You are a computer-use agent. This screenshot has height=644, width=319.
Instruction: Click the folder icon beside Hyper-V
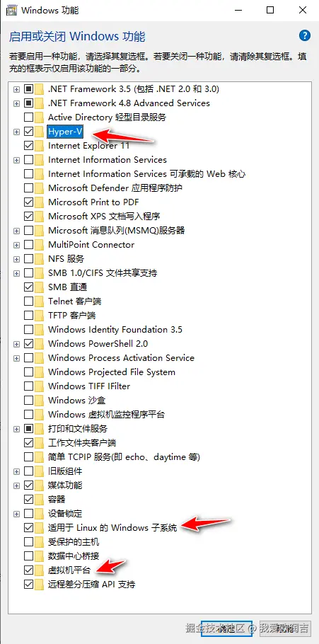coord(39,132)
